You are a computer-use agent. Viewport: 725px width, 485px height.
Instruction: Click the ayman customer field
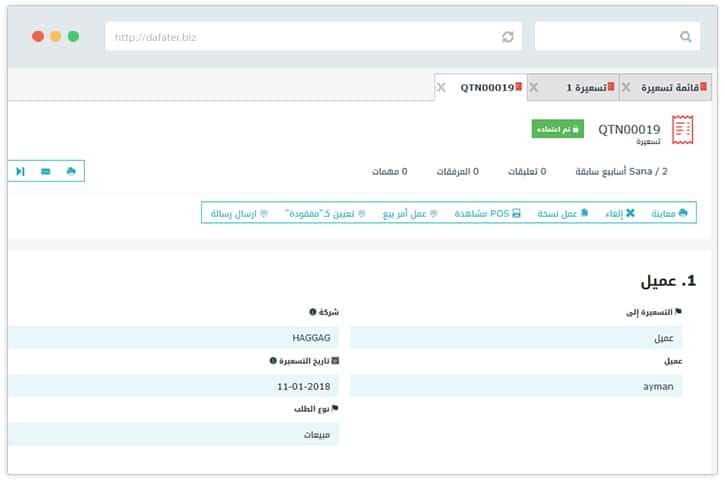pos(516,386)
